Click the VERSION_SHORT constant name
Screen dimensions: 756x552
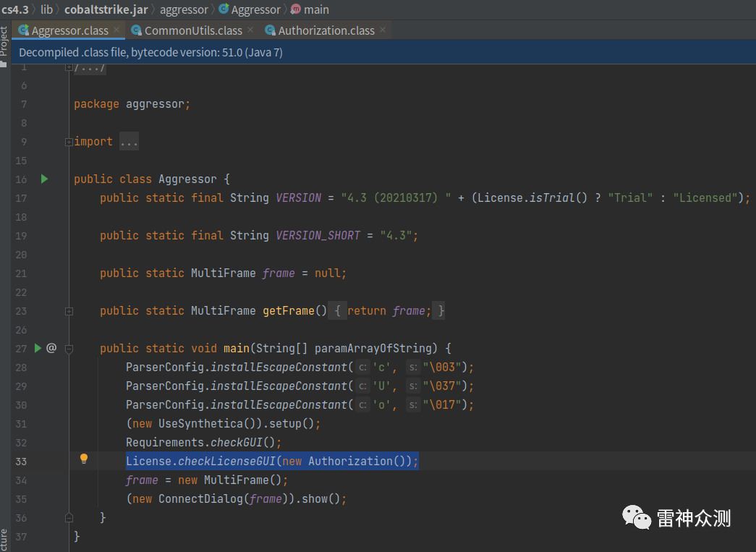tap(318, 235)
